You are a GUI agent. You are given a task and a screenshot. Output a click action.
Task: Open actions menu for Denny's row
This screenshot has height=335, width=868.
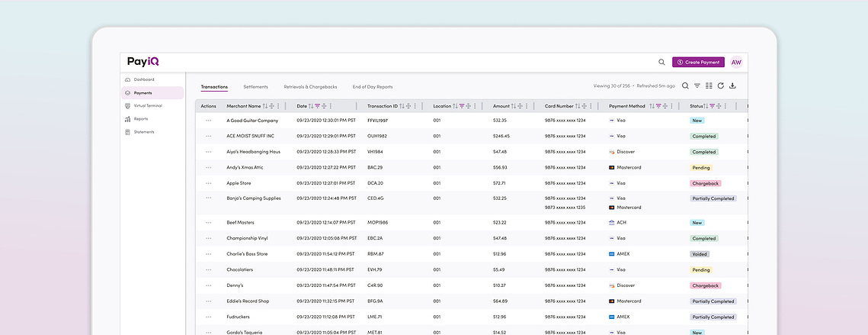pyautogui.click(x=209, y=285)
